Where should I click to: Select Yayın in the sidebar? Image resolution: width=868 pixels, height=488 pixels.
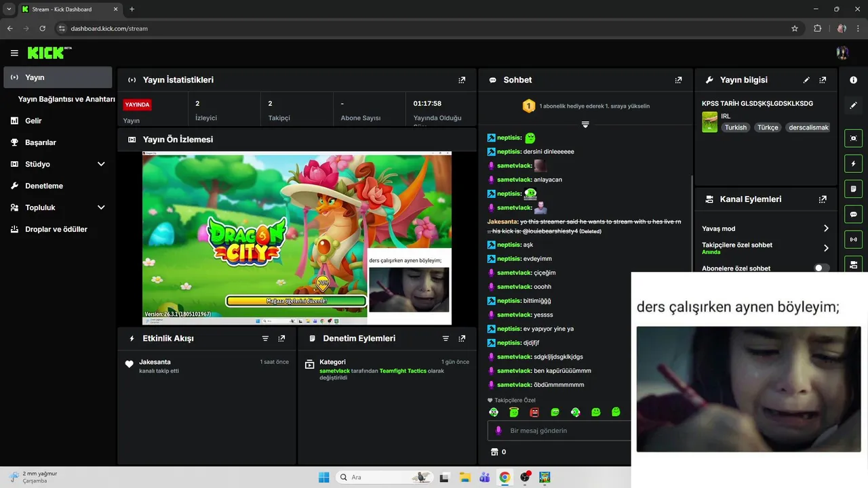[58, 77]
